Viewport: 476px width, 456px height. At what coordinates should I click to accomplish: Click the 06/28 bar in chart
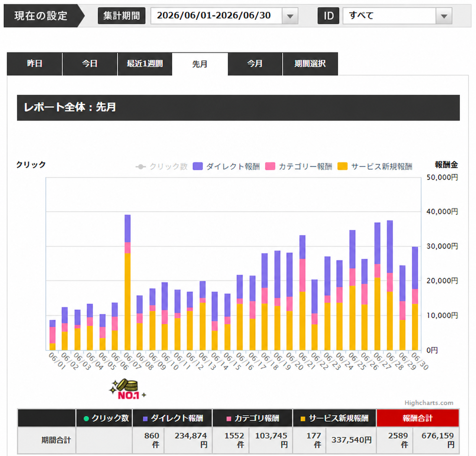390,285
